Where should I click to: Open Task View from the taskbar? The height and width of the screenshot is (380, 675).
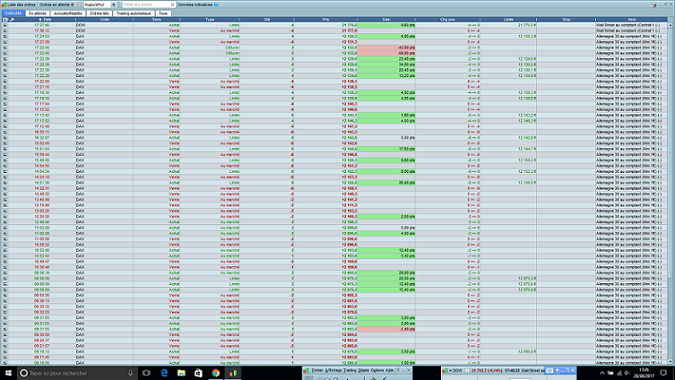146,373
